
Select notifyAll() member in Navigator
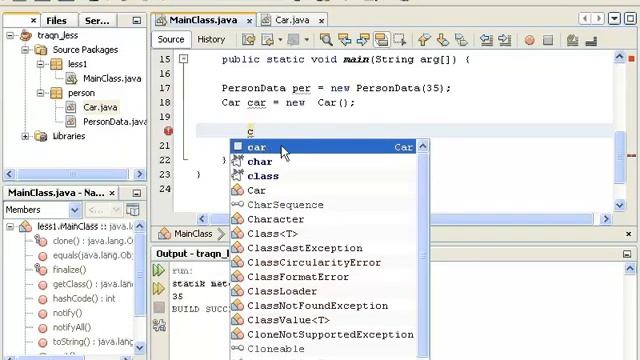pos(72,327)
